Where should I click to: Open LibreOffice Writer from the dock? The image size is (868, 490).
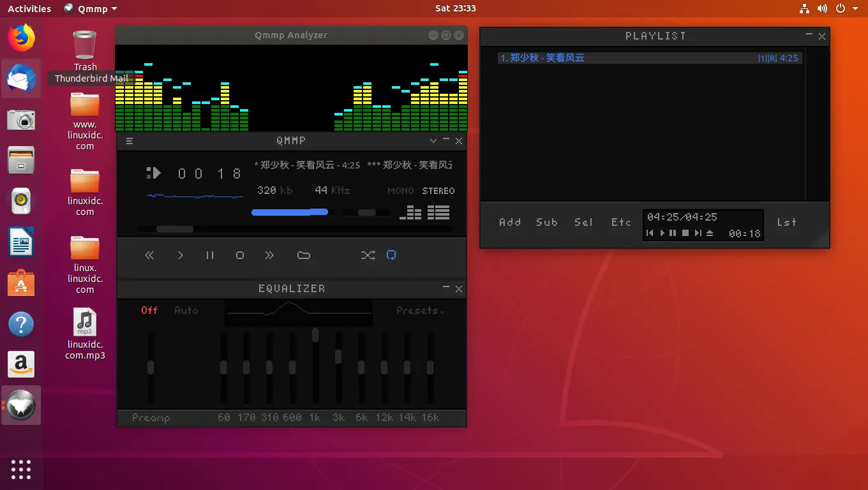[x=21, y=243]
